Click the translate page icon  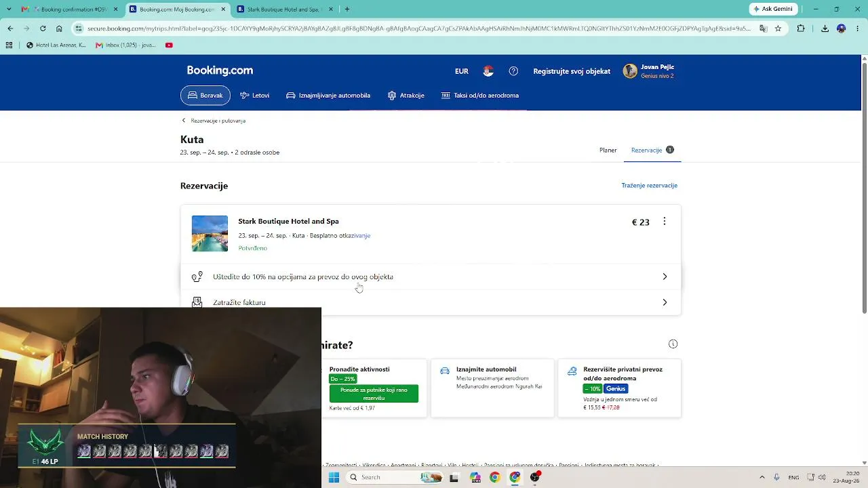click(x=764, y=28)
